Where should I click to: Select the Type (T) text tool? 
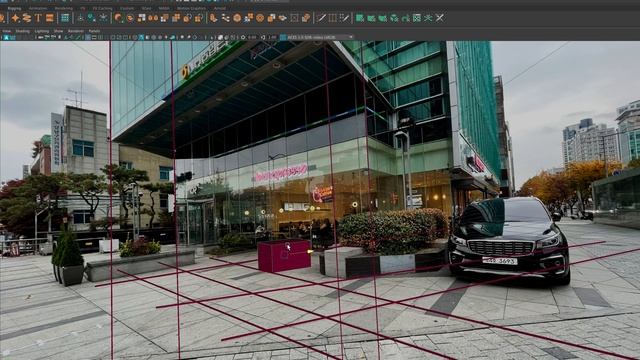click(x=38, y=18)
